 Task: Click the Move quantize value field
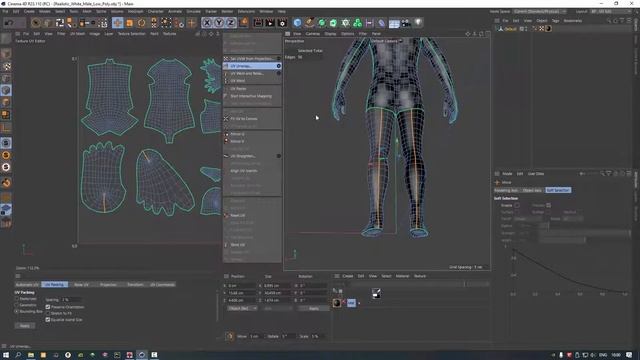[x=255, y=336]
